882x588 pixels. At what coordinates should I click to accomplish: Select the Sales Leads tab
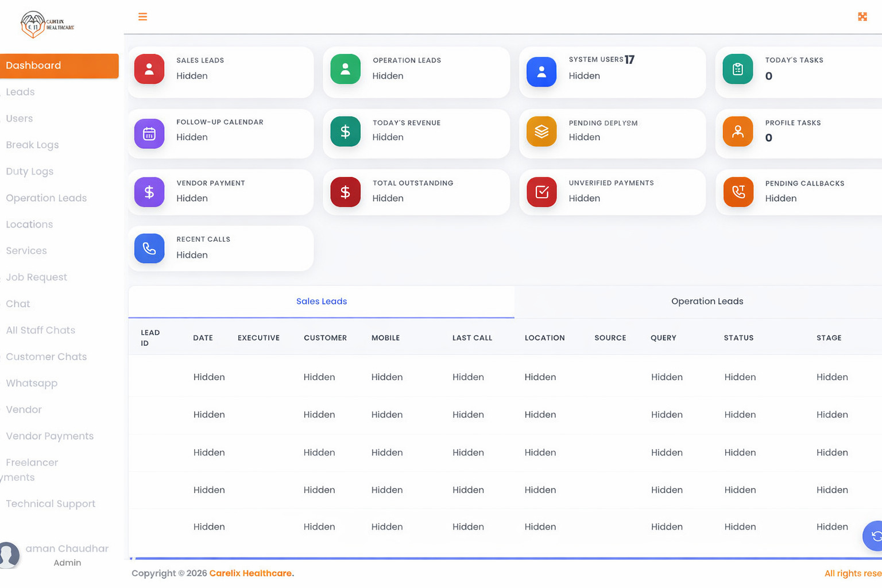coord(321,301)
